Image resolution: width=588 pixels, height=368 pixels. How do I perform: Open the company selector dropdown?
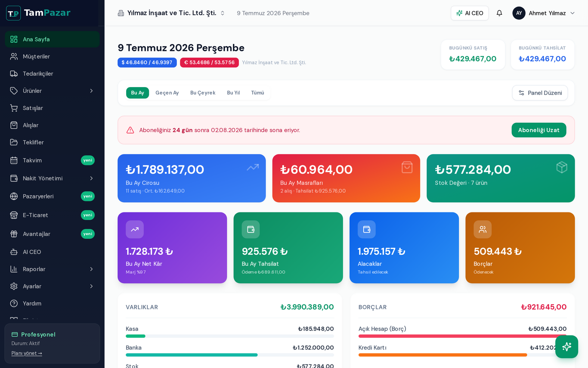pyautogui.click(x=171, y=13)
